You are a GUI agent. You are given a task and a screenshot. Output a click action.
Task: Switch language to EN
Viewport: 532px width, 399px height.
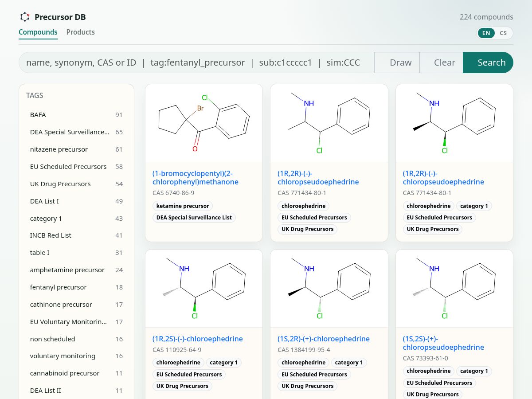coord(486,33)
